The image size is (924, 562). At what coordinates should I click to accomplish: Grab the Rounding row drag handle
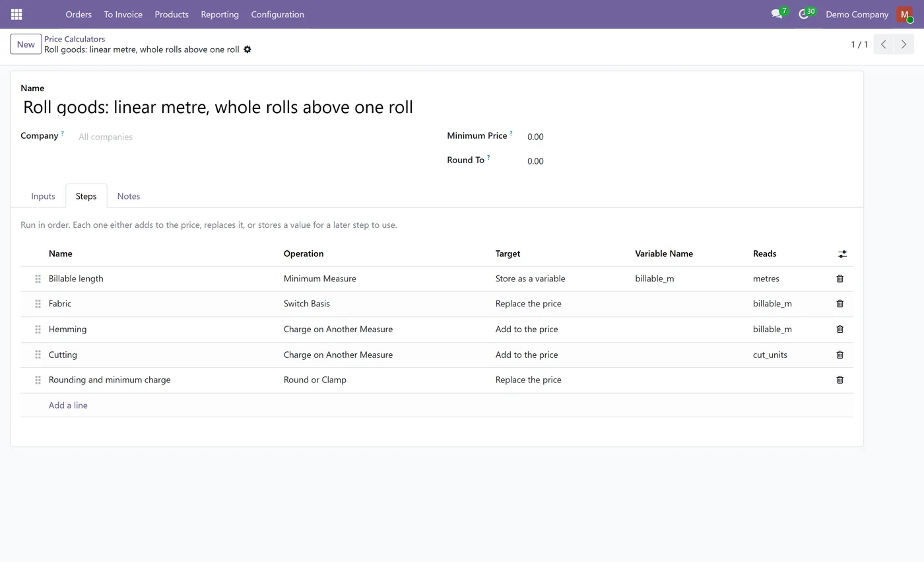[38, 380]
